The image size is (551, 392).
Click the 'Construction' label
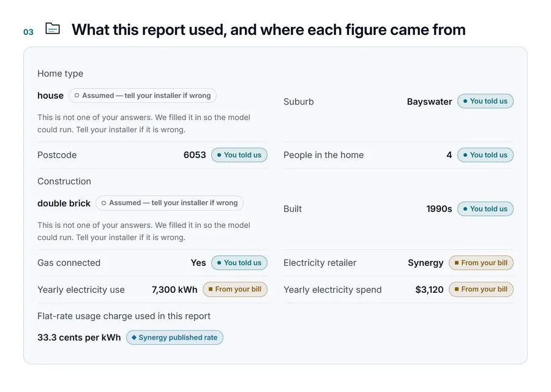tap(64, 181)
